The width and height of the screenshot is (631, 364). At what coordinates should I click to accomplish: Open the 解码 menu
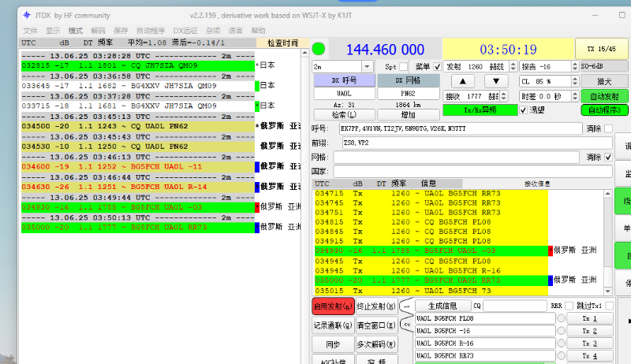[98, 31]
